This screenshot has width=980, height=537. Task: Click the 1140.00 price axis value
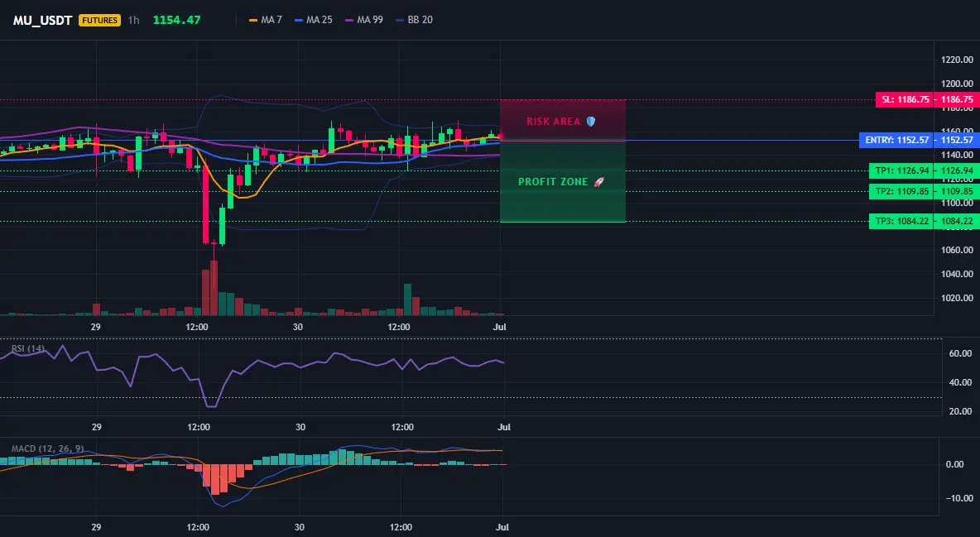point(957,155)
